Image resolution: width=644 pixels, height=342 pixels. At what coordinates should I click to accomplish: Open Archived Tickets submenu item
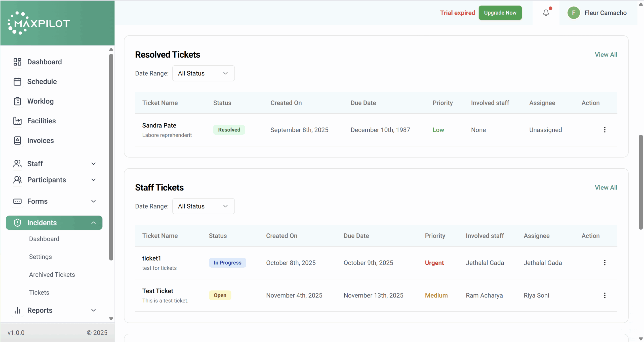52,275
